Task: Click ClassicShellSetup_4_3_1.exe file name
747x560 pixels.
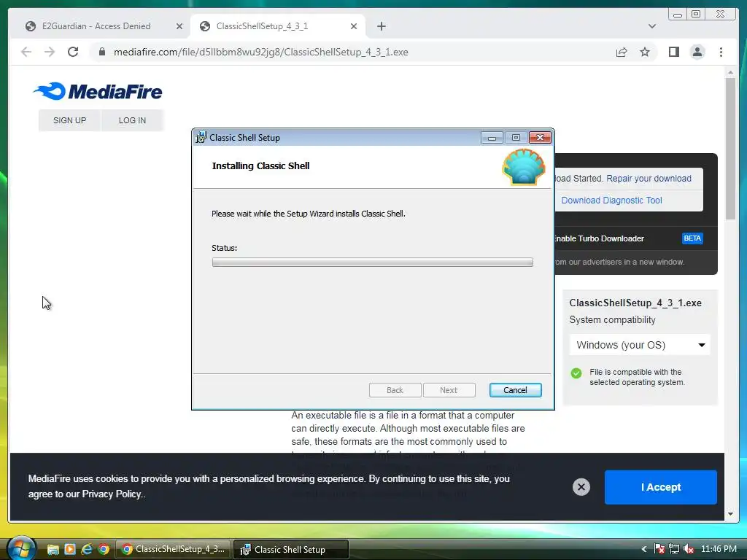Action: 635,303
